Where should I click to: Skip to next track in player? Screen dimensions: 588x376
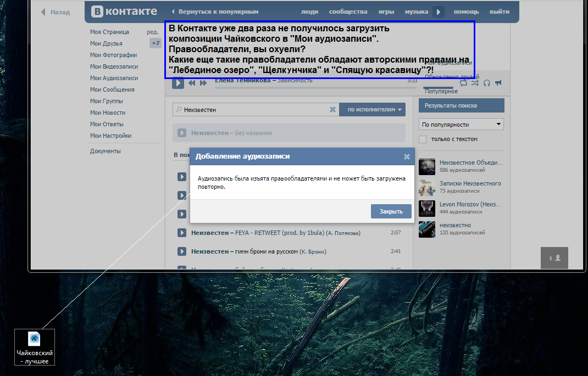[203, 83]
